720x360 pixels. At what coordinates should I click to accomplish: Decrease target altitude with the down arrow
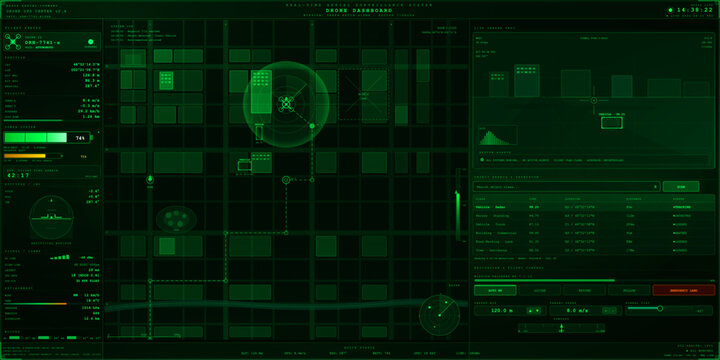pyautogui.click(x=537, y=311)
